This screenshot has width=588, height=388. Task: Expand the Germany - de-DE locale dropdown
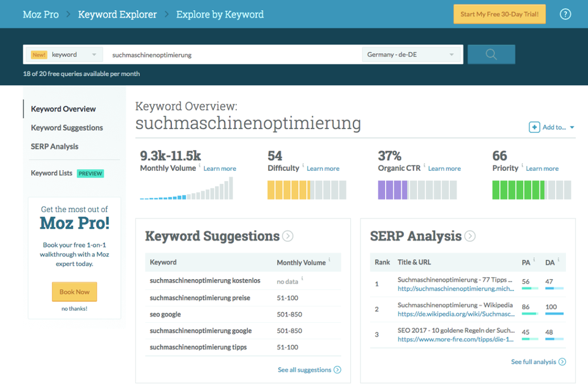410,55
